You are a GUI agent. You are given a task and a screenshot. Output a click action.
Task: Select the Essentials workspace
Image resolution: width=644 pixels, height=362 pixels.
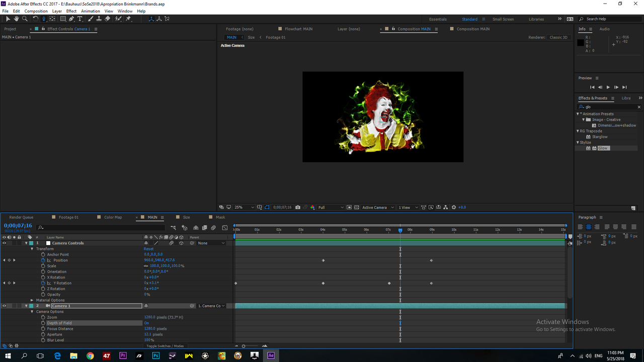click(x=438, y=19)
